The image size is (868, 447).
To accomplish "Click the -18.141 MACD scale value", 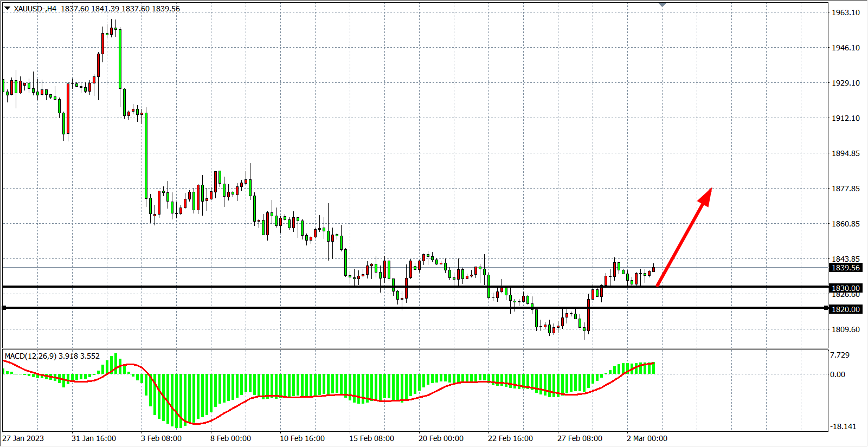I will pos(843,426).
